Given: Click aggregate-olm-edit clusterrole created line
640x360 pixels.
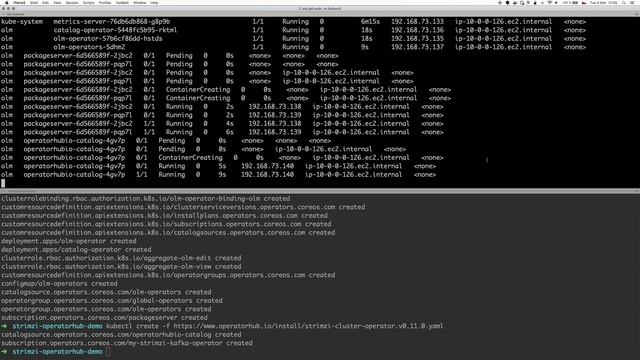Looking at the screenshot, I should pos(121,258).
